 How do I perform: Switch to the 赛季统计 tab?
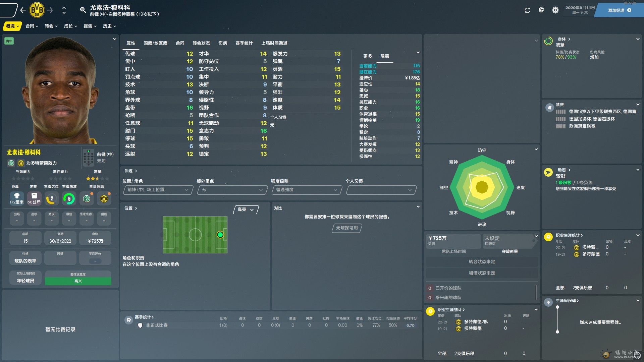coord(244,43)
